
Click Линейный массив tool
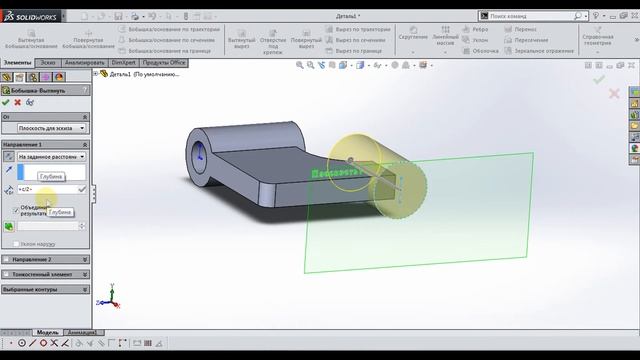(445, 36)
